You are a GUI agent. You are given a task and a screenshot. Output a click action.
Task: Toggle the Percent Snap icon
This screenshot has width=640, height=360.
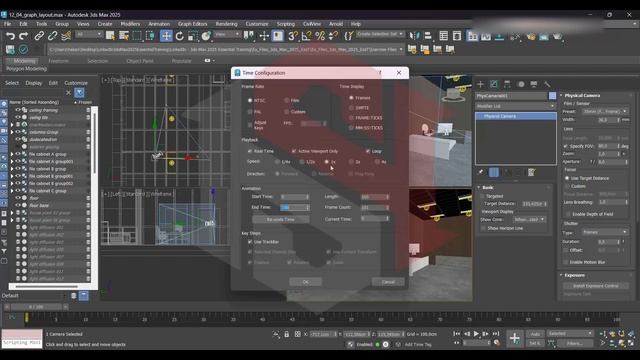(320, 36)
